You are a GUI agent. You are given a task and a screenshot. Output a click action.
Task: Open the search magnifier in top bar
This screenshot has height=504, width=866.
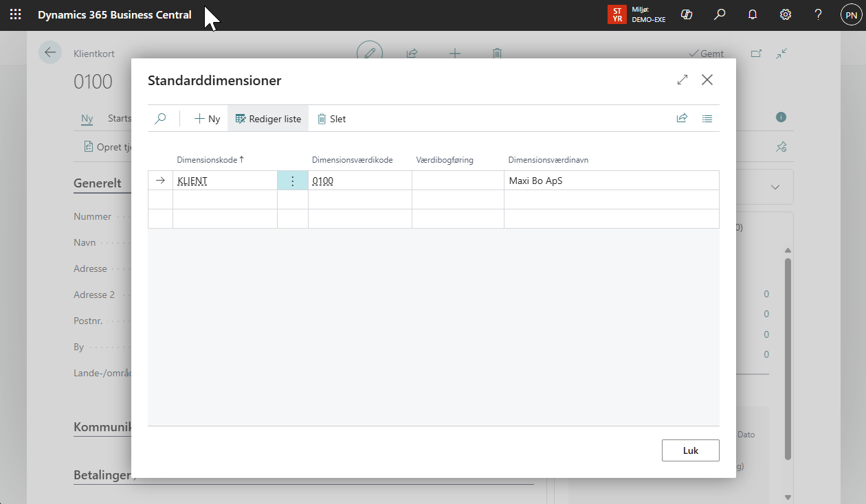point(720,14)
